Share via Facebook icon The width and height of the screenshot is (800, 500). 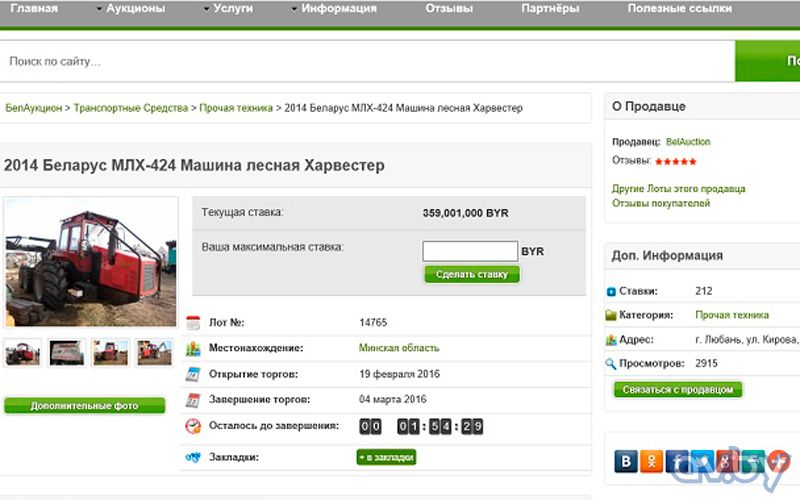tap(677, 461)
